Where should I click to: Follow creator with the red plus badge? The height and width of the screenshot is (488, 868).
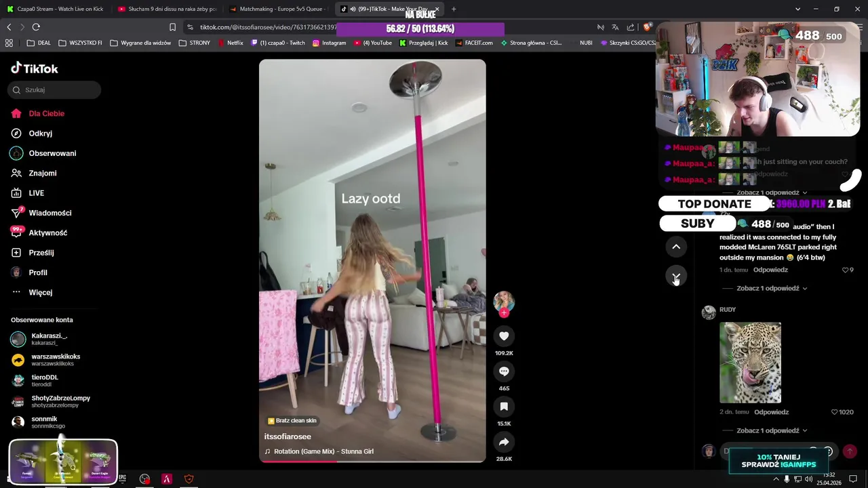(504, 313)
